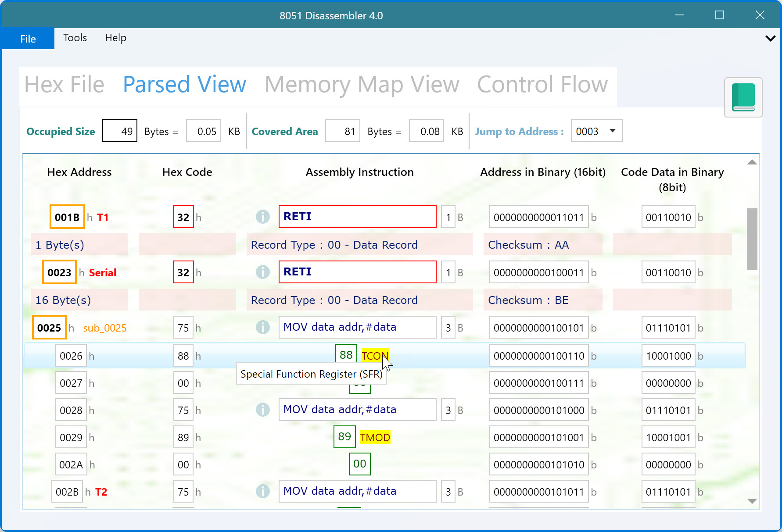Click the green book icon button
Image resolution: width=782 pixels, height=532 pixels.
(743, 97)
